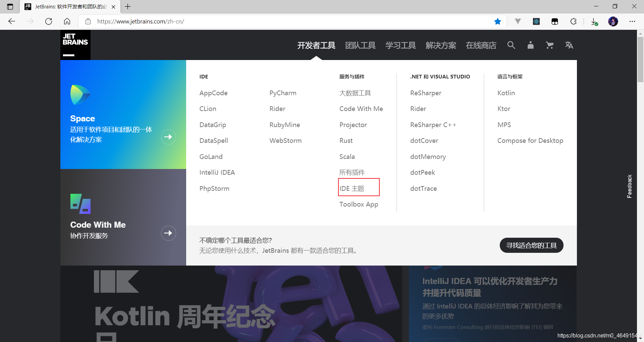The image size is (644, 342).
Task: Open the WebStorm link
Action: pos(285,140)
